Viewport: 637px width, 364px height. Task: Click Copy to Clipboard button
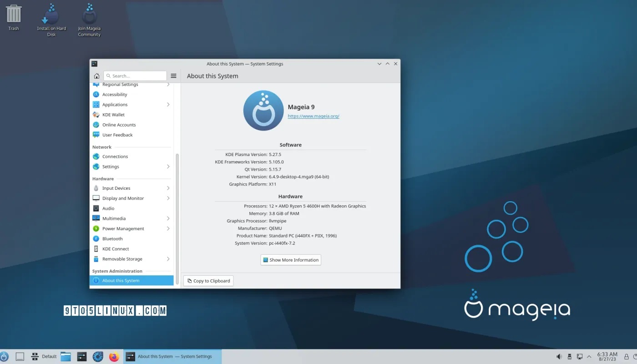(x=208, y=281)
